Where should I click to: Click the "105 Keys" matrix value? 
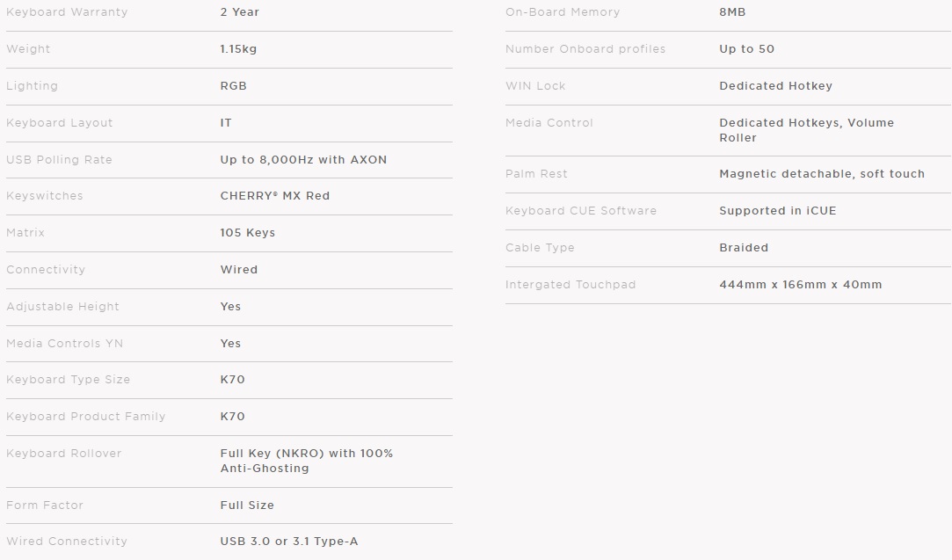(247, 233)
